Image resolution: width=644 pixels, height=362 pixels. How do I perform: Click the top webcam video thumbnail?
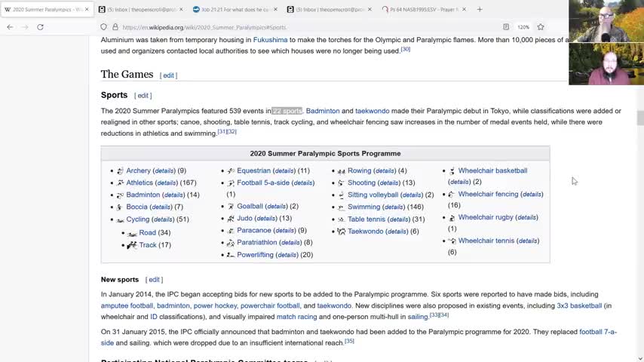click(606, 21)
